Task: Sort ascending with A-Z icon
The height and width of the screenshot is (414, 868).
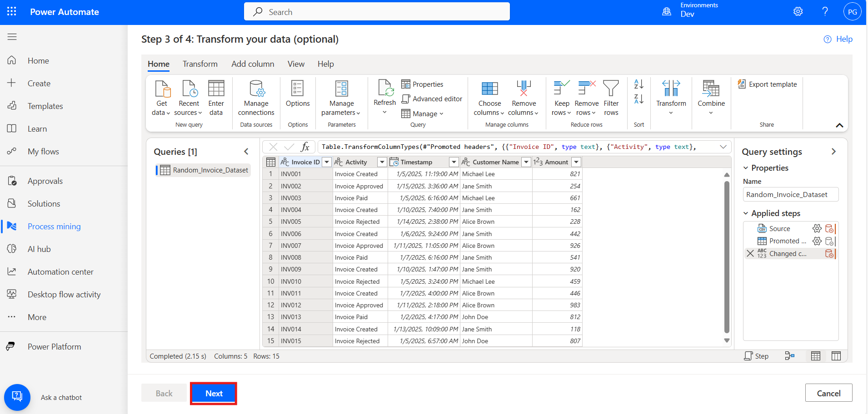Action: pos(639,84)
